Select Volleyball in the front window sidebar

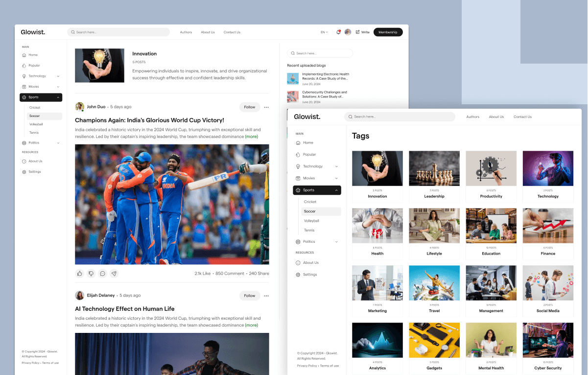[311, 221]
